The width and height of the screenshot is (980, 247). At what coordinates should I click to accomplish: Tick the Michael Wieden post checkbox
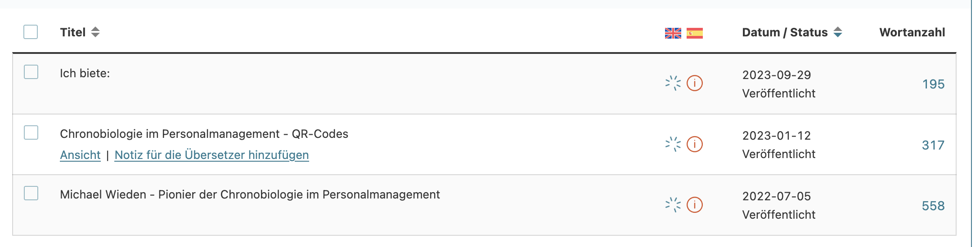point(31,193)
